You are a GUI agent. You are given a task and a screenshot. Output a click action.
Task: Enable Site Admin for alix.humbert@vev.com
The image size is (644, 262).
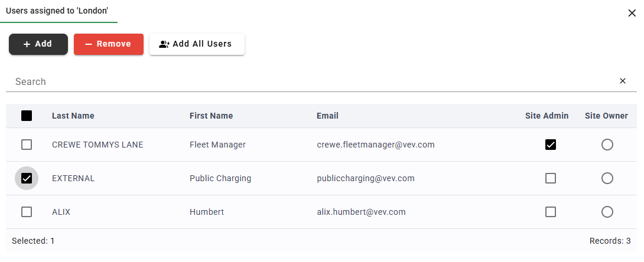551,212
